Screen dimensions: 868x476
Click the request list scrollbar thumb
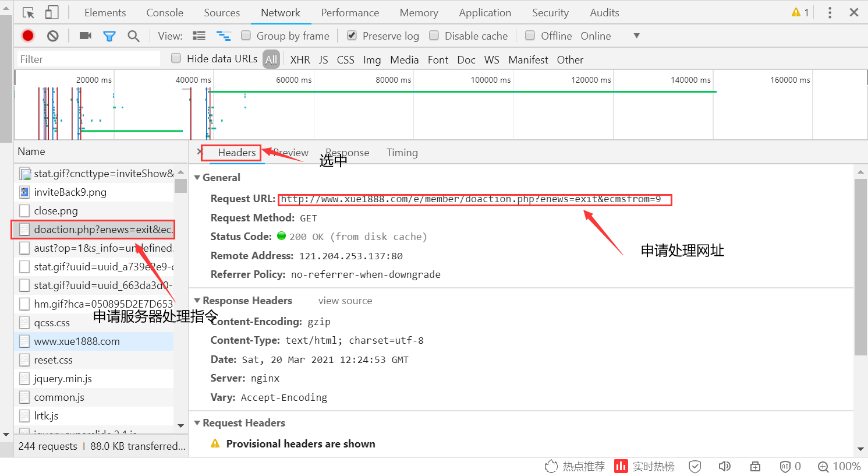coord(181,185)
